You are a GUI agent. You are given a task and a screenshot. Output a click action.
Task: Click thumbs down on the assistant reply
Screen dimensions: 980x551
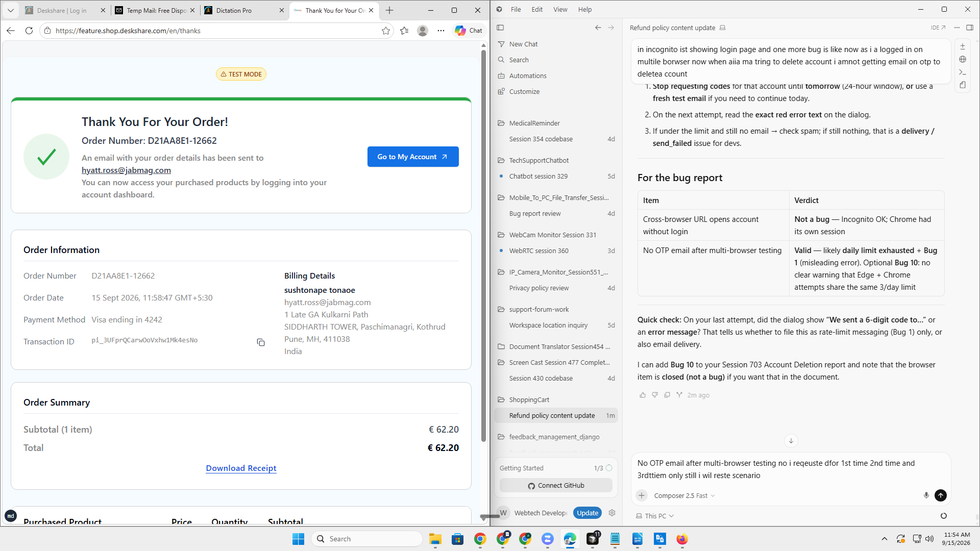coord(655,395)
